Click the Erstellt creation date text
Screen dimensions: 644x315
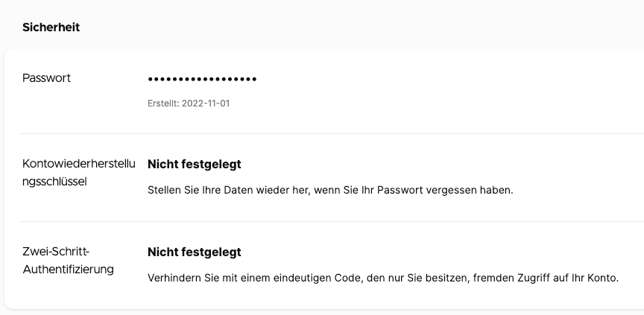tap(189, 104)
